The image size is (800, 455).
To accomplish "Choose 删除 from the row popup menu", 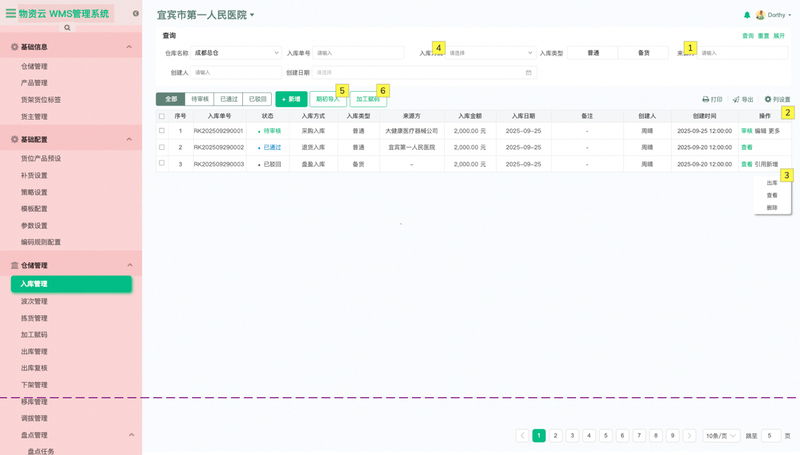I will coord(772,207).
